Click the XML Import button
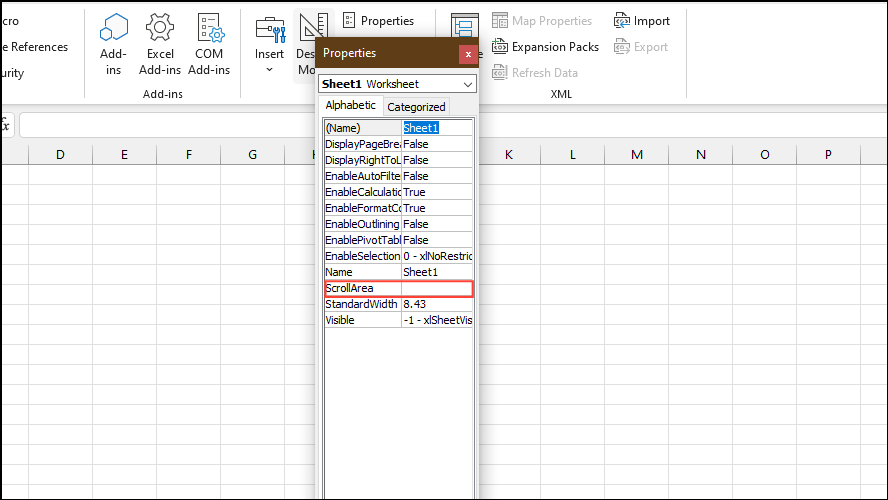 point(642,21)
